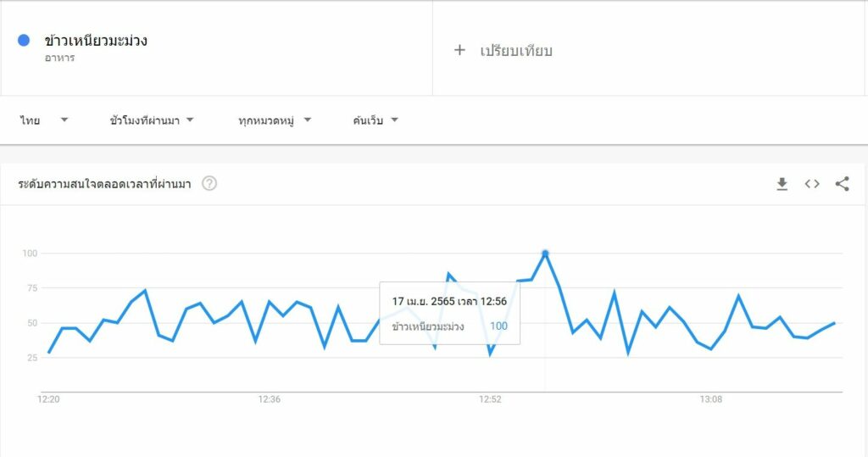This screenshot has width=868, height=457.
Task: Click the plus icon beside เปรียบเทียบ
Action: coord(459,50)
